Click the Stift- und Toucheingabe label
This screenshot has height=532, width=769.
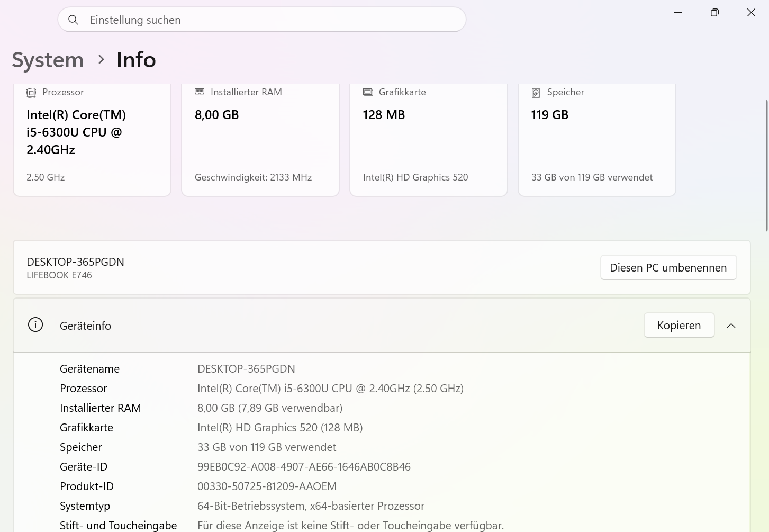click(118, 526)
